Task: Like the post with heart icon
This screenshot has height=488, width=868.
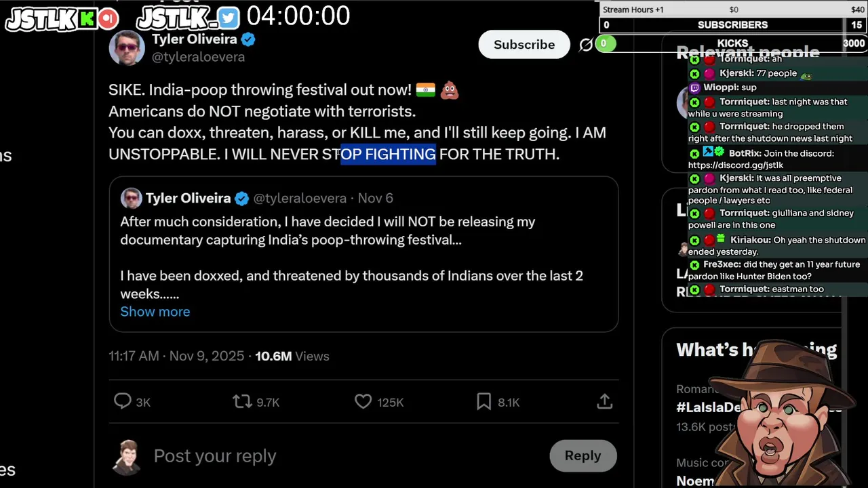Action: [363, 401]
